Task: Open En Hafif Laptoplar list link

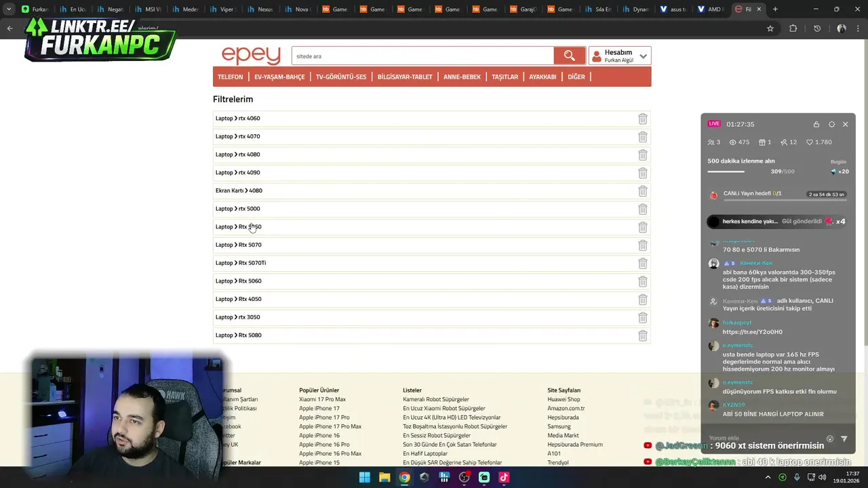Action: (x=425, y=453)
